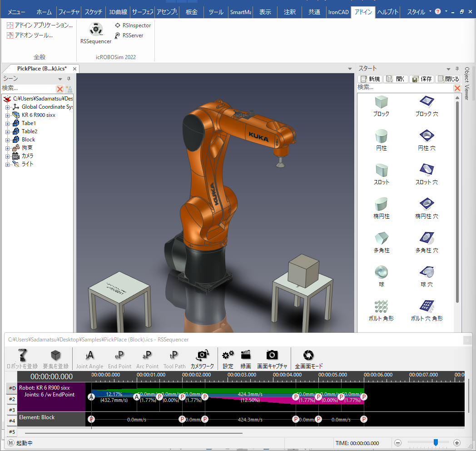Viewport: 476px width, 451px height.
Task: Insert the sphere shape from the catalog
Action: pyautogui.click(x=381, y=273)
